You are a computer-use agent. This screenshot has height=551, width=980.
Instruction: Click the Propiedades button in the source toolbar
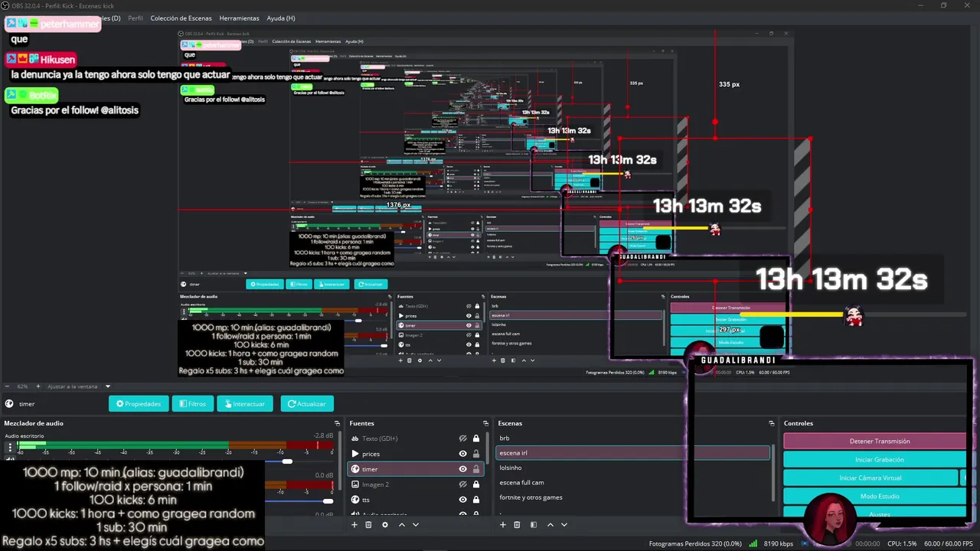point(139,404)
